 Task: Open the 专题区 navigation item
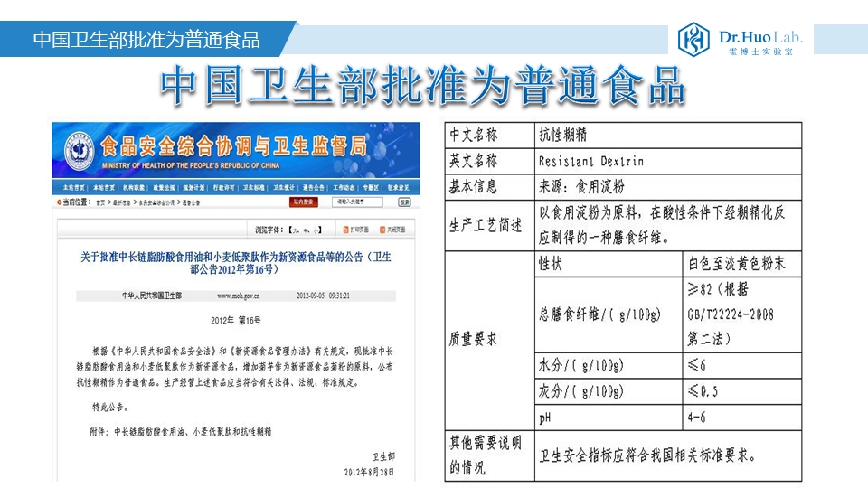tap(371, 188)
